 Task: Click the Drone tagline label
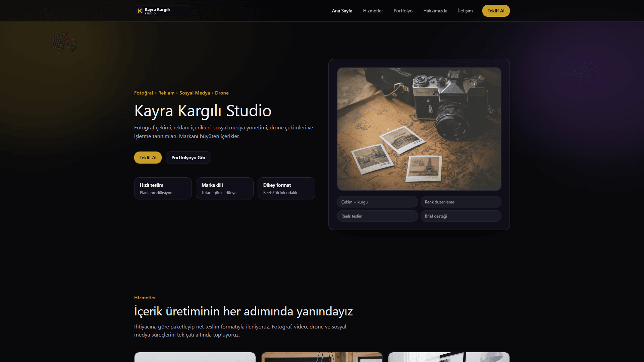[222, 93]
